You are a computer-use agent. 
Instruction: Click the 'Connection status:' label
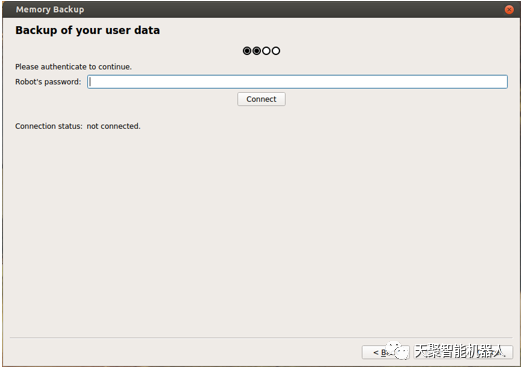pos(49,126)
